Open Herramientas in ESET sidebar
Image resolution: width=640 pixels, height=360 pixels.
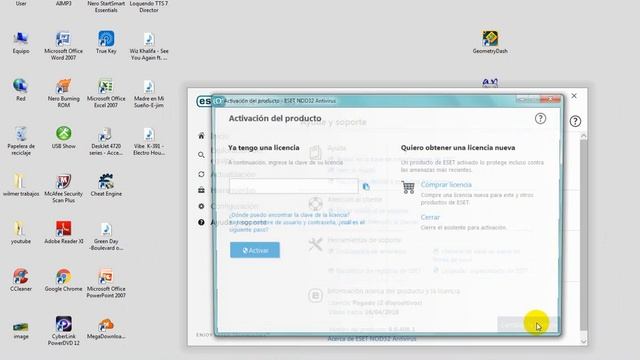point(201,190)
